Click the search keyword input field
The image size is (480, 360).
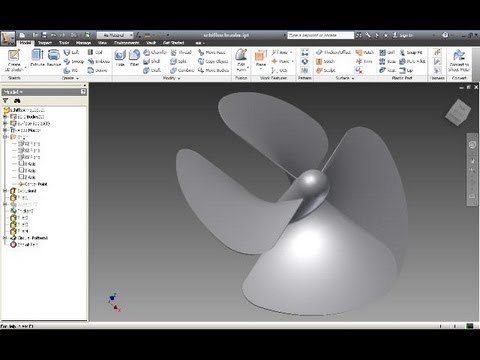320,35
